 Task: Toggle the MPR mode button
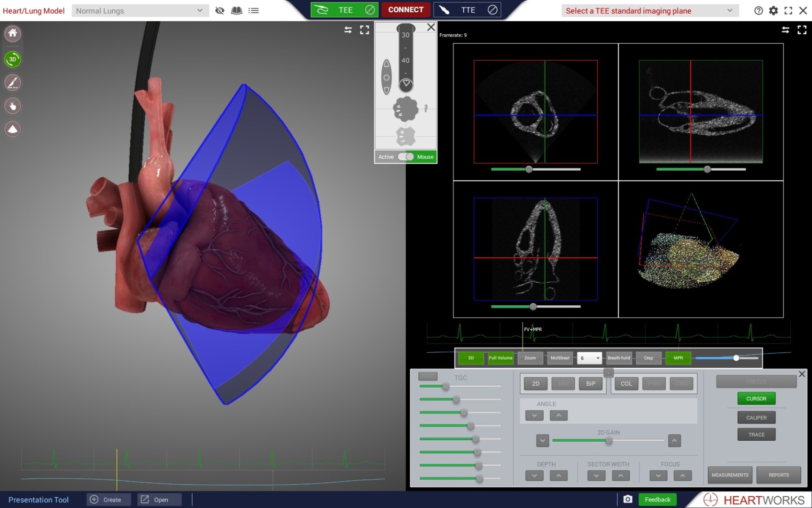pos(678,358)
